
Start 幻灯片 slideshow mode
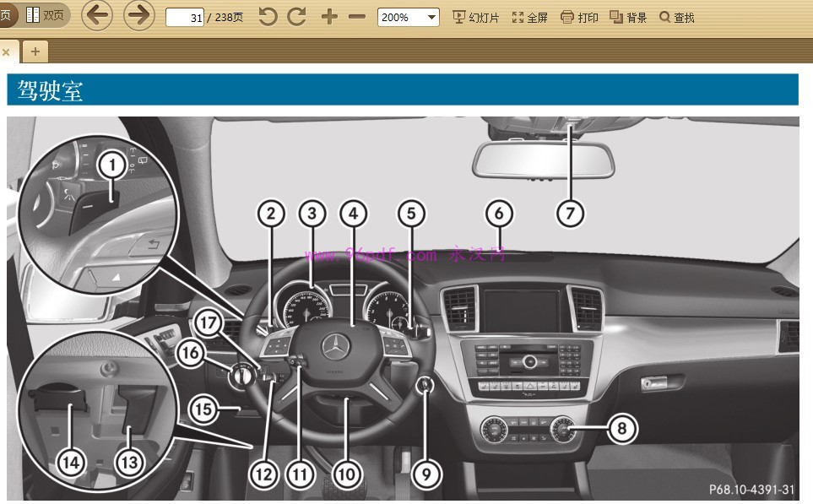click(x=475, y=18)
